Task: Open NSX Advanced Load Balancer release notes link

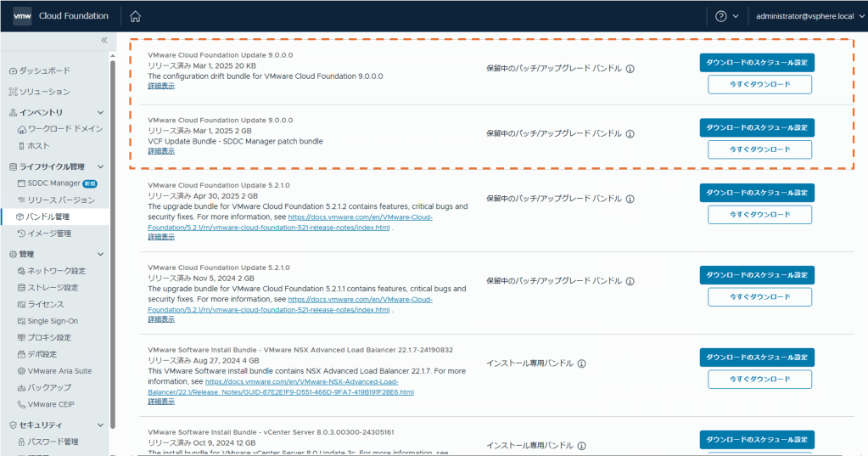Action: click(281, 386)
